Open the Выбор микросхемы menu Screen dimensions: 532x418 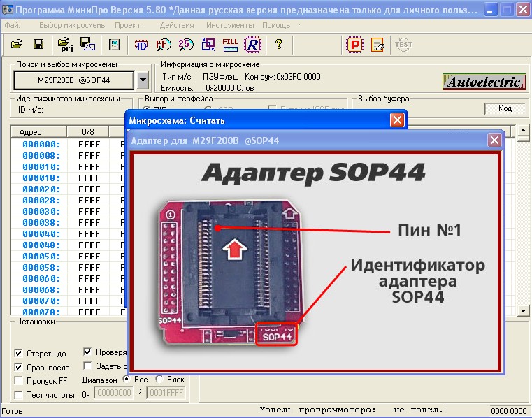[x=73, y=25]
